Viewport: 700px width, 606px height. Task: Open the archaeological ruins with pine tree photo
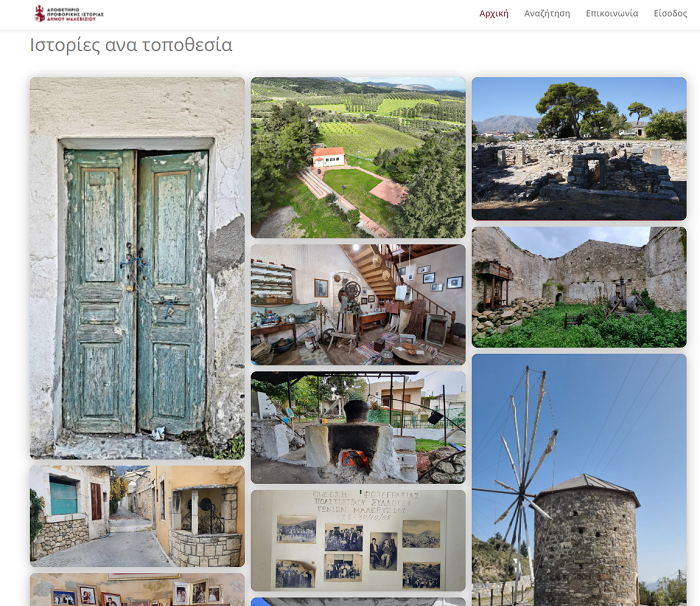tap(579, 149)
